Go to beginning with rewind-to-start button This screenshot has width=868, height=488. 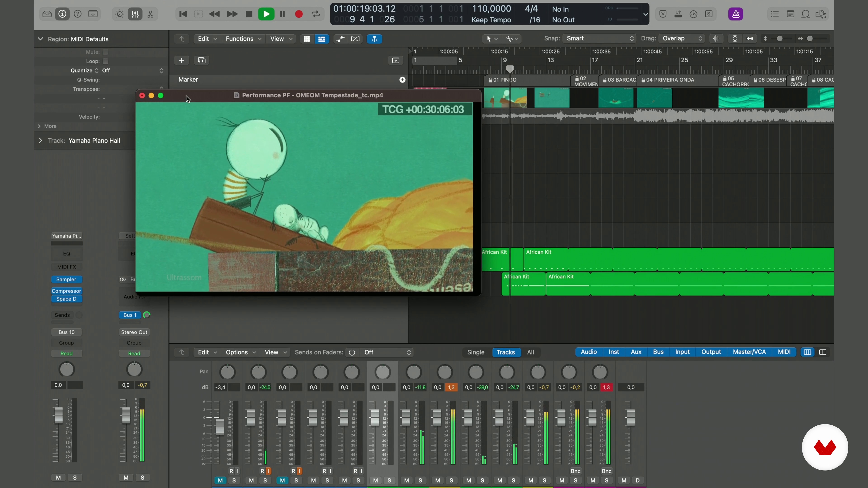click(x=183, y=14)
